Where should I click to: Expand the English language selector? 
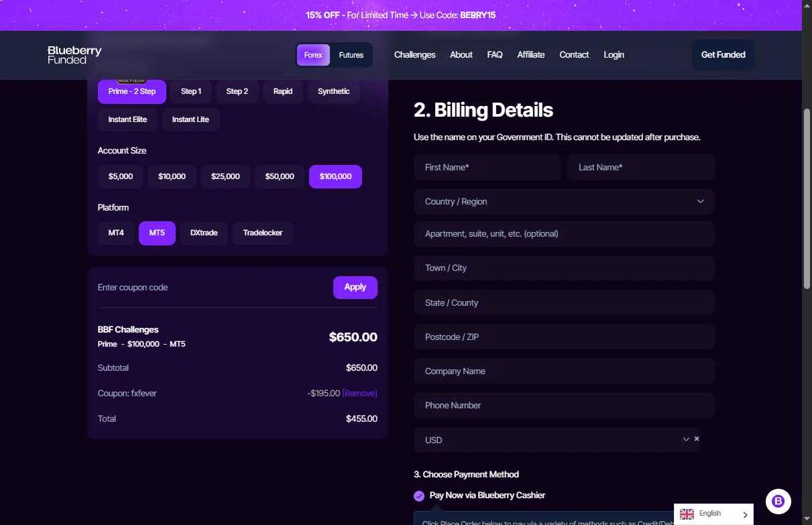tap(713, 514)
